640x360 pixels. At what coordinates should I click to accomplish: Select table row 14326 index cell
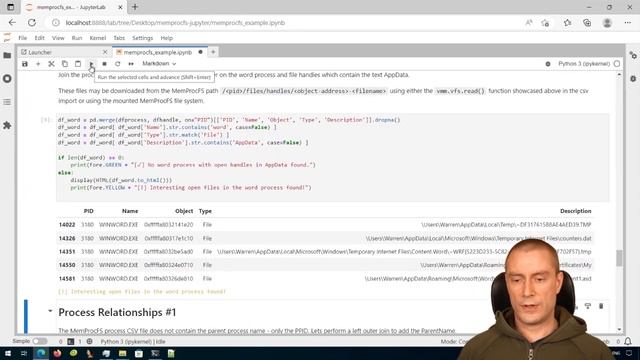[x=67, y=238]
